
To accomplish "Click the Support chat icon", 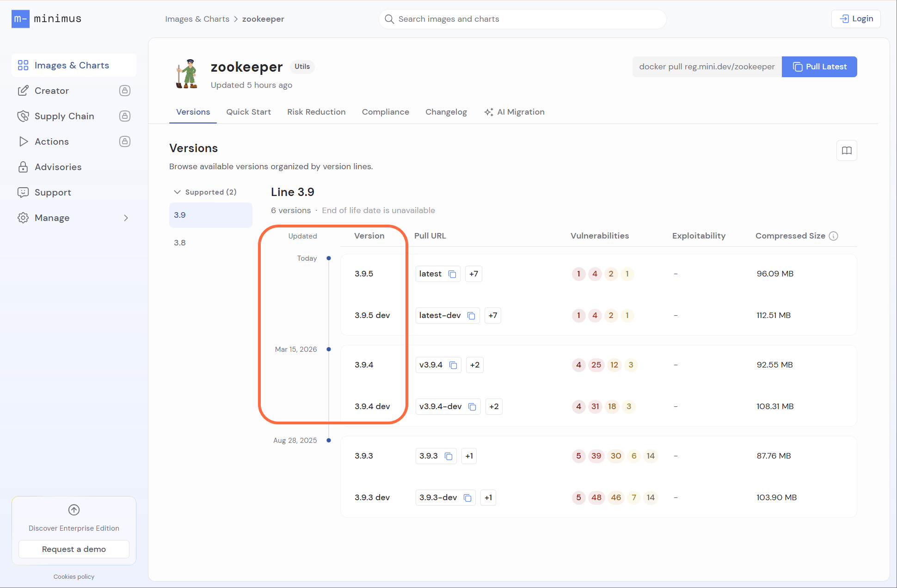I will coord(23,192).
